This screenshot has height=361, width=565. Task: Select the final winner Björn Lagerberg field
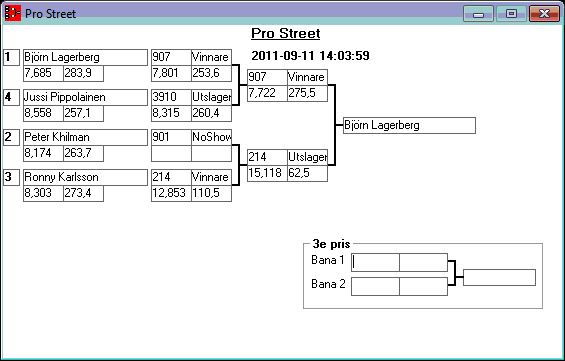click(x=409, y=125)
